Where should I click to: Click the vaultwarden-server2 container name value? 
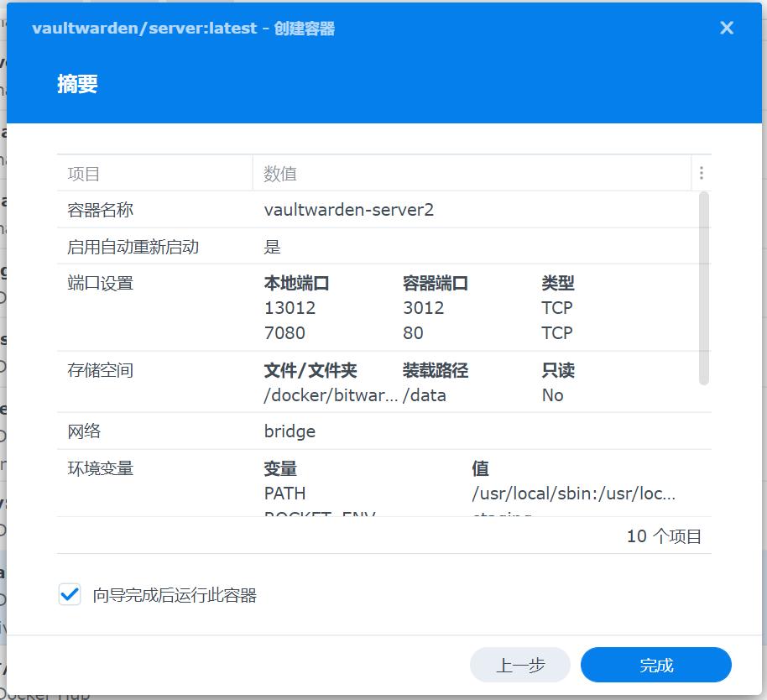pos(348,210)
